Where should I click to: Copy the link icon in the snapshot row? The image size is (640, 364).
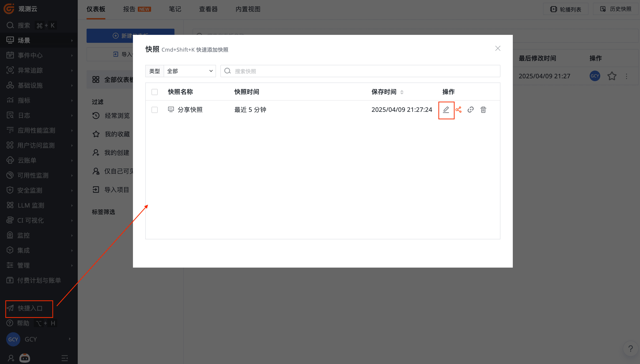coord(470,110)
